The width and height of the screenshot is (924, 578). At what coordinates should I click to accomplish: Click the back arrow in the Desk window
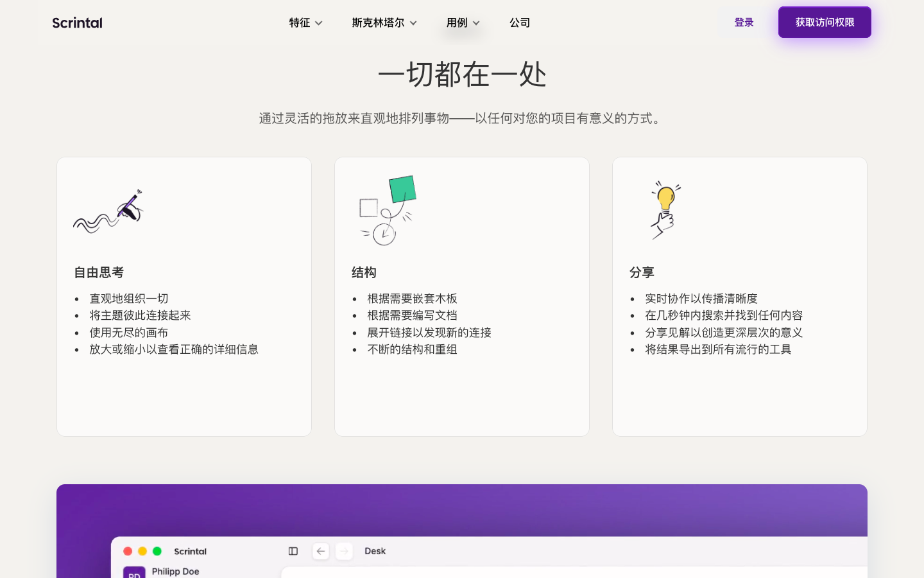pyautogui.click(x=321, y=551)
